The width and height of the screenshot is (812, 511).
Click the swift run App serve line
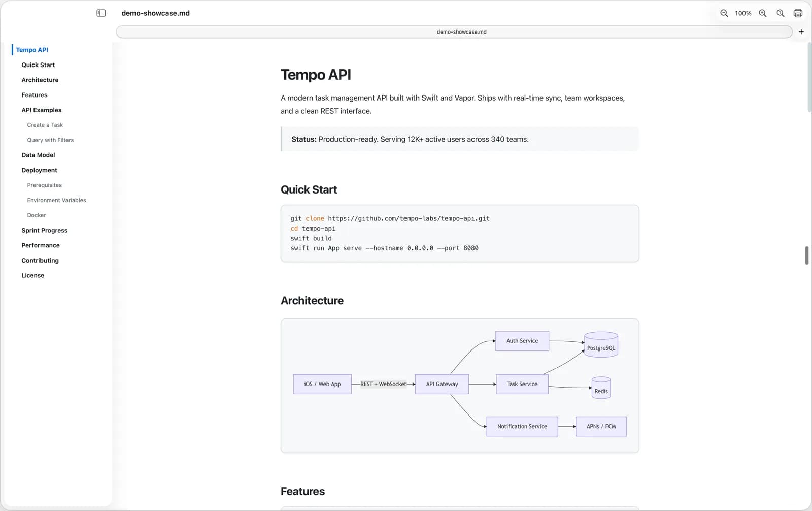pyautogui.click(x=384, y=248)
